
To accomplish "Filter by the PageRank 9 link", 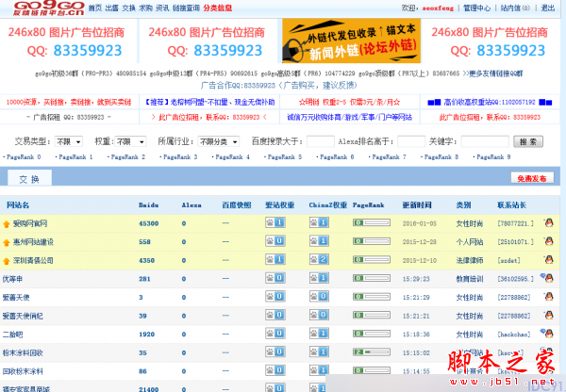I will (x=493, y=156).
